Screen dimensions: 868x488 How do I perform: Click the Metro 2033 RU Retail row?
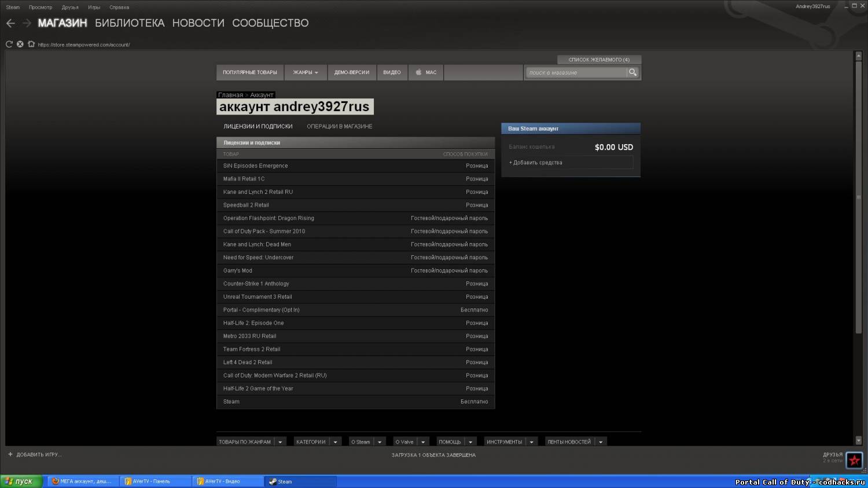point(355,336)
